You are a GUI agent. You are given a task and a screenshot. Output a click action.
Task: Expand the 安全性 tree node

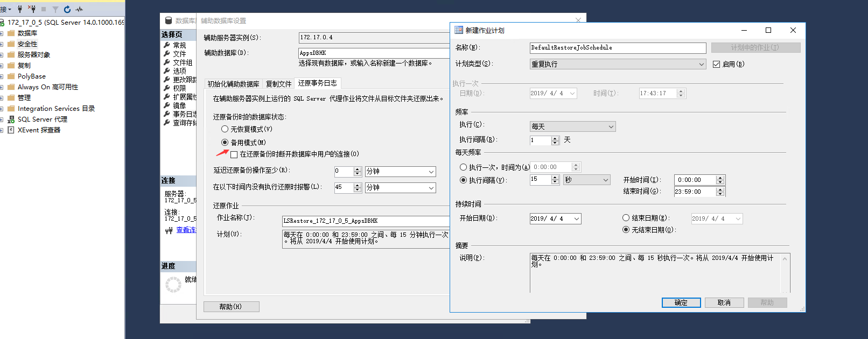2,44
